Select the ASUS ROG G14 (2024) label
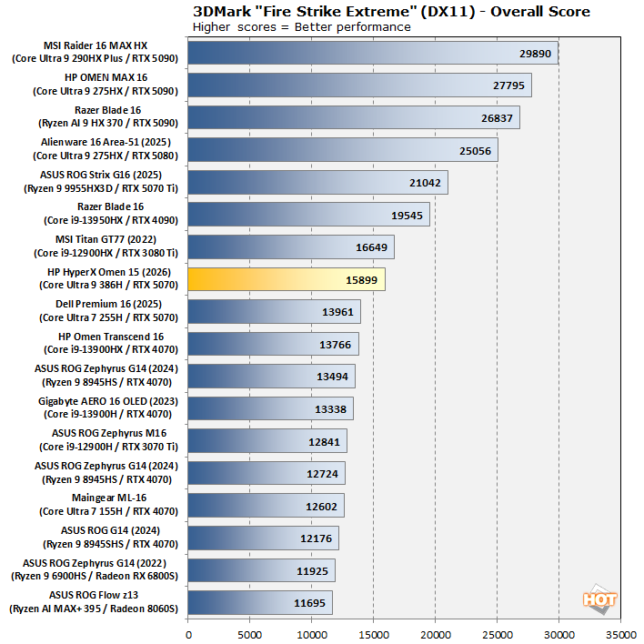 click(x=110, y=538)
